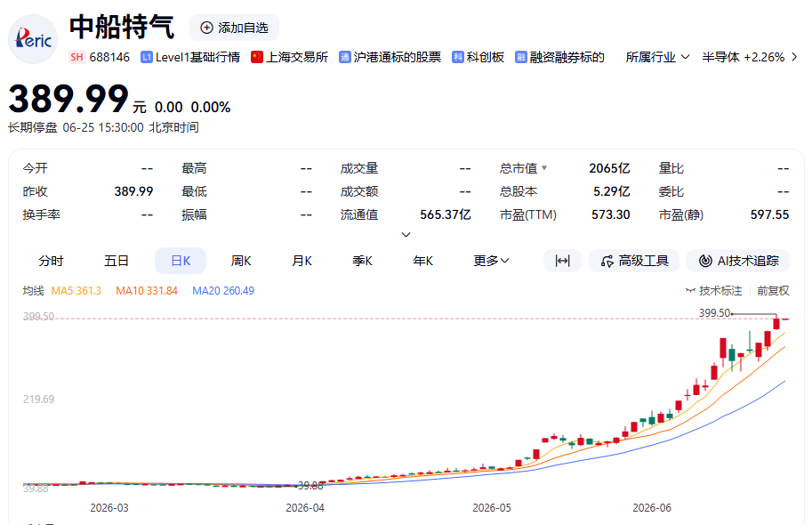Click the MA10 331.84 indicator label
812x525 pixels.
147,291
